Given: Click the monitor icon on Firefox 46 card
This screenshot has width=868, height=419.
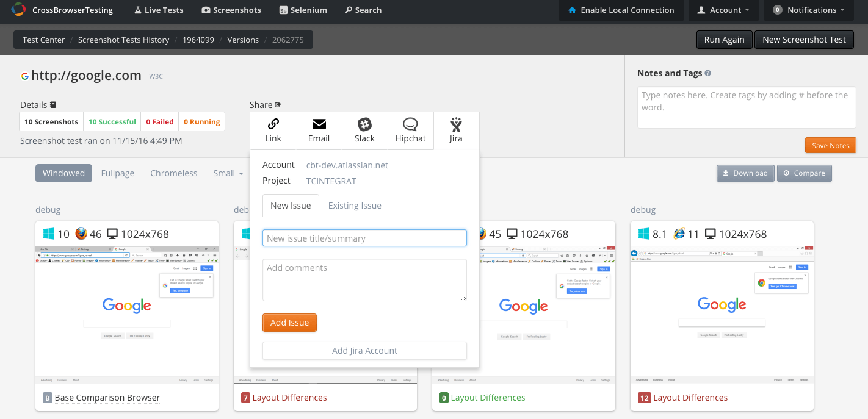Looking at the screenshot, I should coord(112,234).
